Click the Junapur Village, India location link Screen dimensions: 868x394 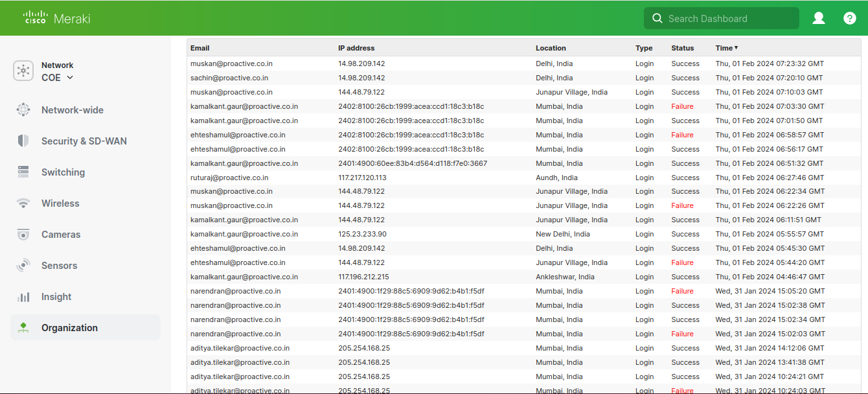pos(571,92)
